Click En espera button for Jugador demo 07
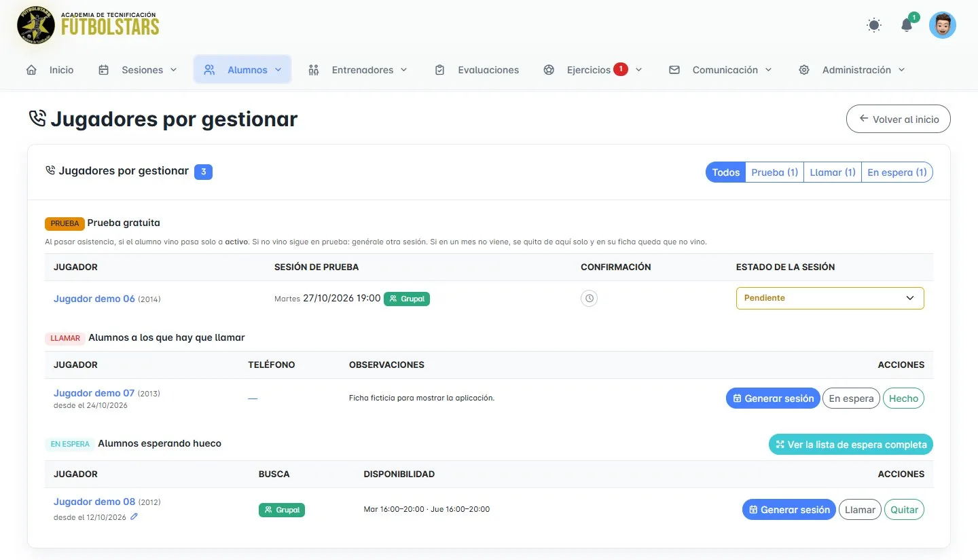 [x=851, y=398]
